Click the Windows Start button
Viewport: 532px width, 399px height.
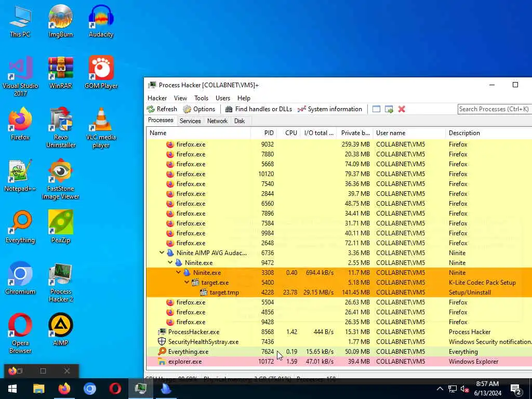tap(12, 389)
